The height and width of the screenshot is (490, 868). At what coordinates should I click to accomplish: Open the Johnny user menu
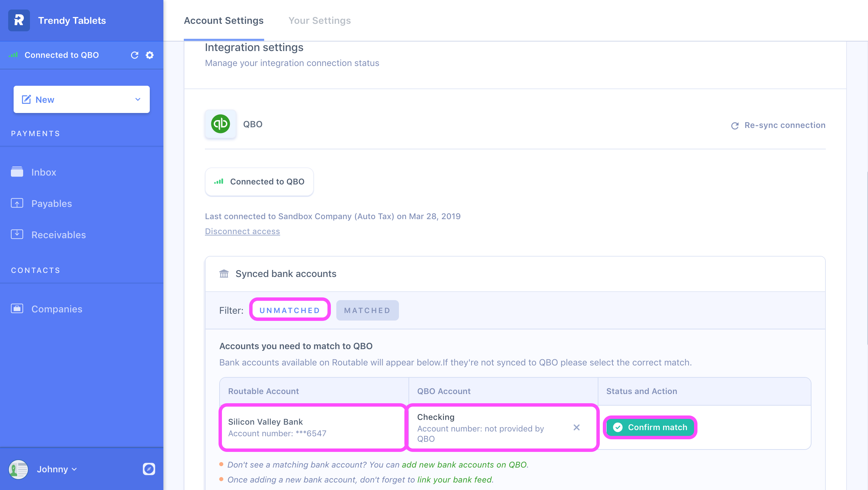pos(57,469)
